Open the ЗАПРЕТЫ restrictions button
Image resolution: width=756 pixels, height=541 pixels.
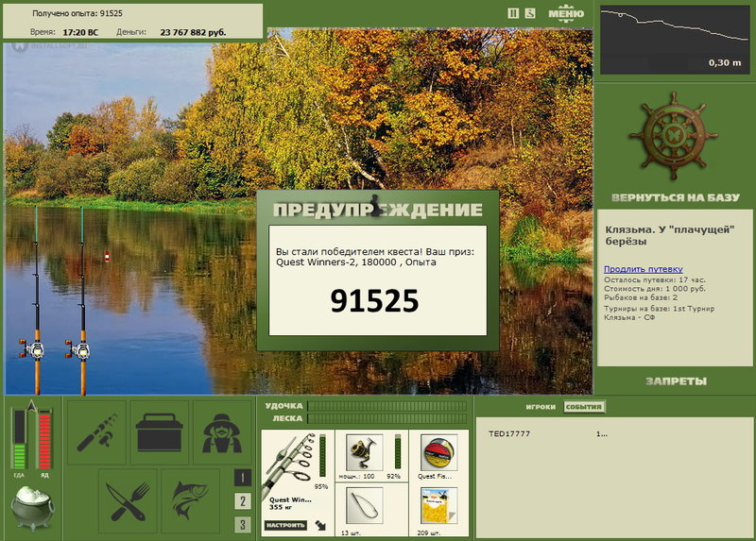(676, 381)
